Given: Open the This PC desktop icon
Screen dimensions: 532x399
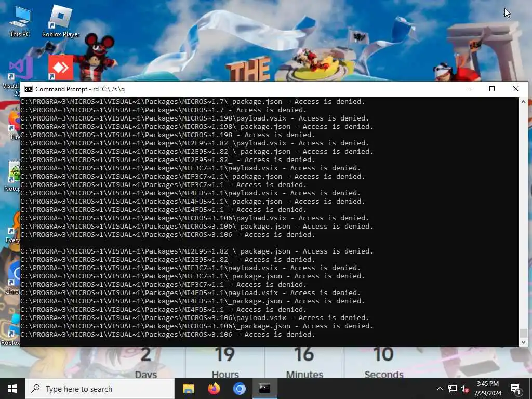Looking at the screenshot, I should (20, 21).
